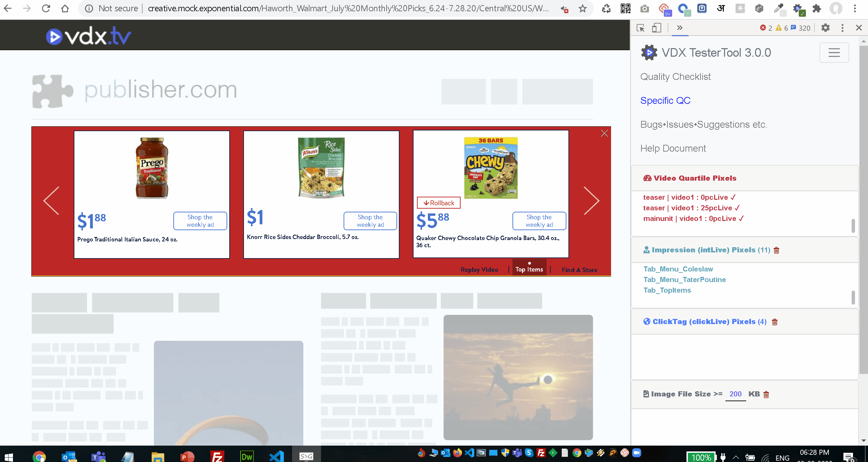
Task: Select the Tab_Menu_TaterPoutine pixel entry
Action: (684, 280)
